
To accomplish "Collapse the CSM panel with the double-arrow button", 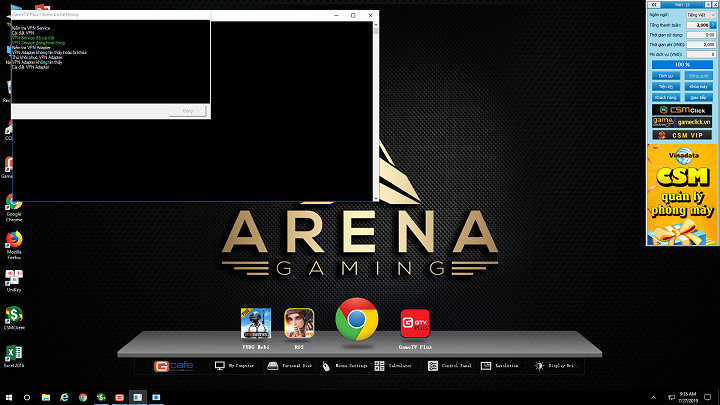I will (654, 5).
